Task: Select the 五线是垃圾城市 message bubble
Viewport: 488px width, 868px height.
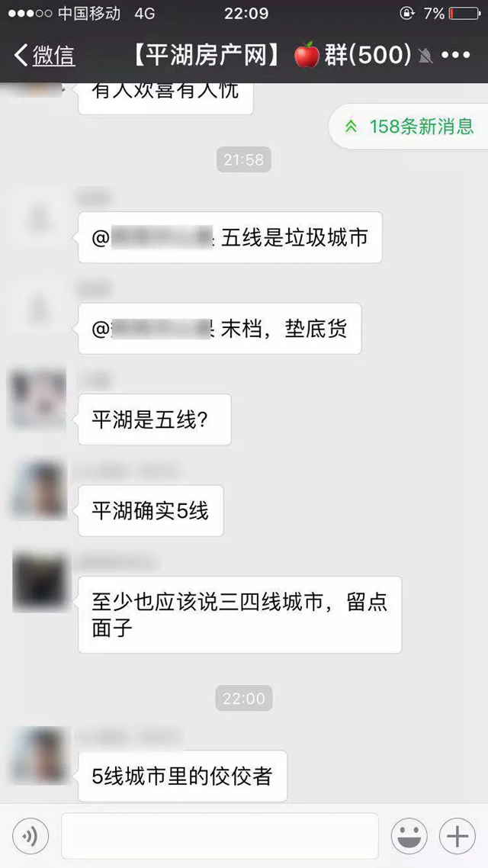Action: 230,237
